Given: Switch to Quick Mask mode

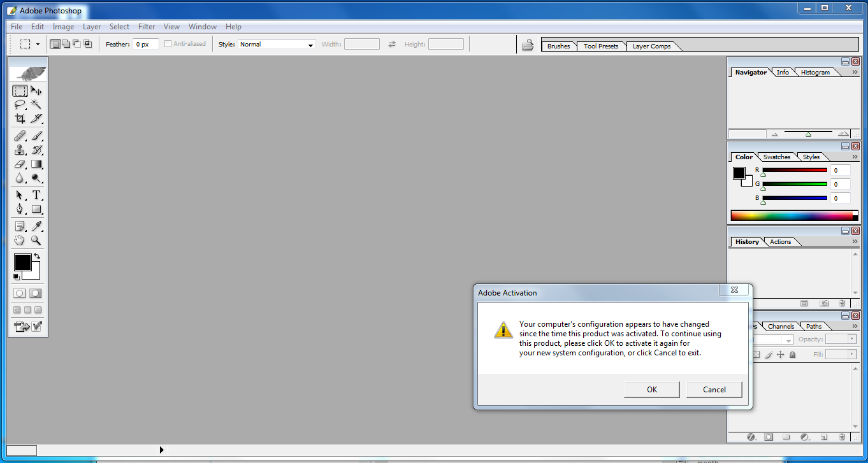Looking at the screenshot, I should (36, 294).
